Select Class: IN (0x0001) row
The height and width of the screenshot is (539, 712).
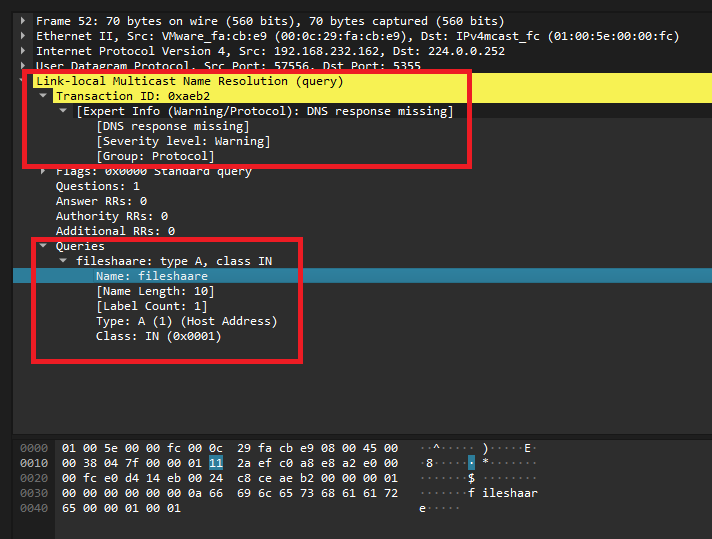[158, 336]
